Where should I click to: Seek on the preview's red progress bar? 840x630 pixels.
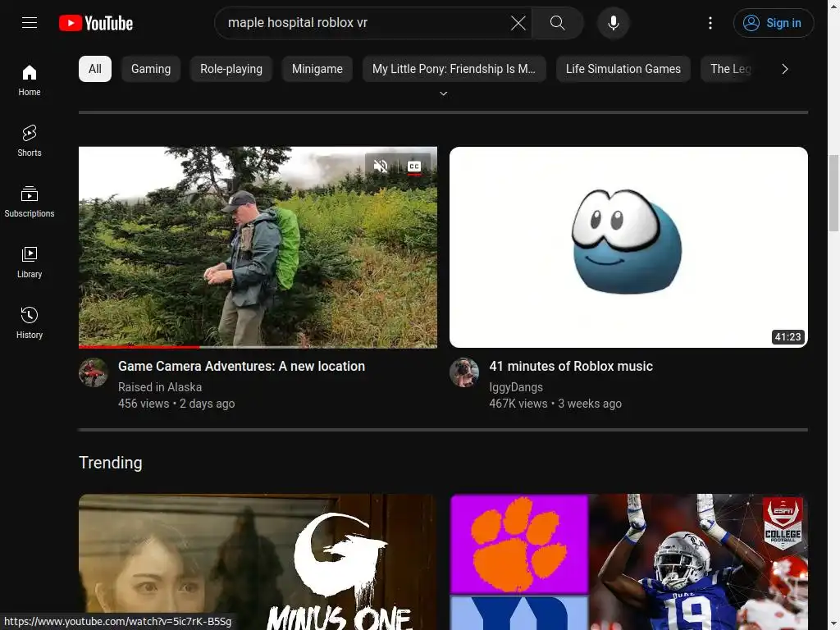coord(258,347)
